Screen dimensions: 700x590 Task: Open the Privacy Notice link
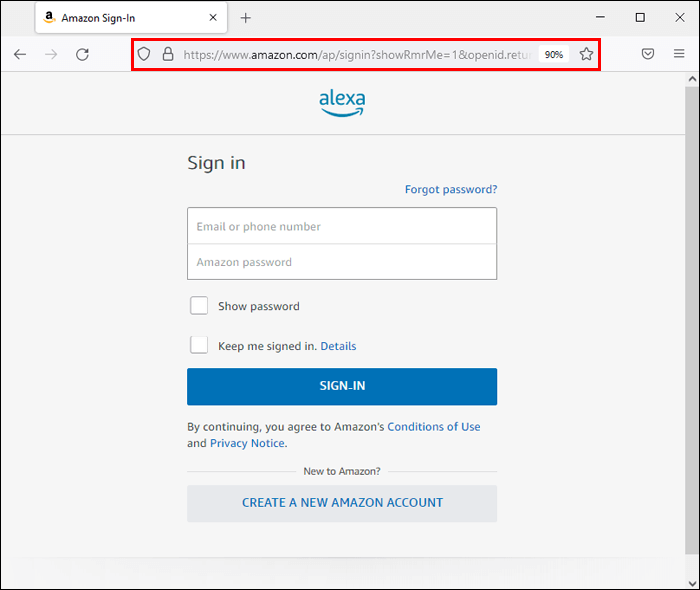click(247, 443)
